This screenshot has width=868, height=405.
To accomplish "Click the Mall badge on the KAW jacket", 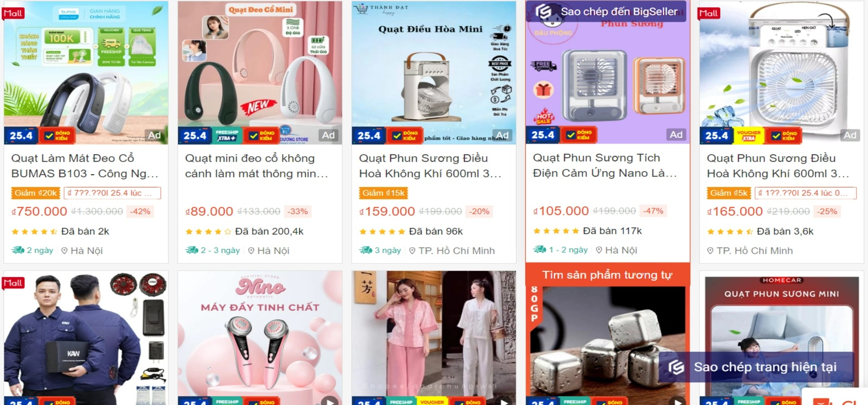I will [x=13, y=283].
